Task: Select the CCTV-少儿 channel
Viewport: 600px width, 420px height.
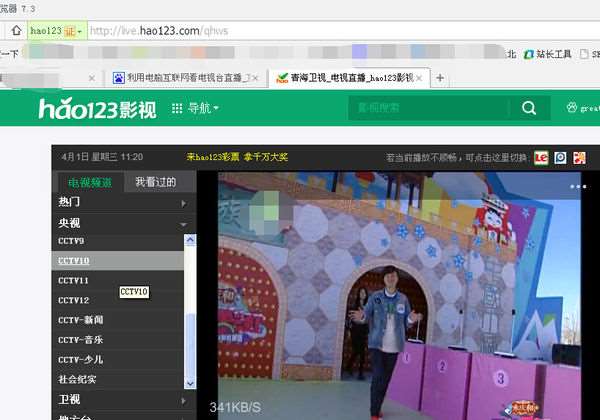Action: (117, 360)
